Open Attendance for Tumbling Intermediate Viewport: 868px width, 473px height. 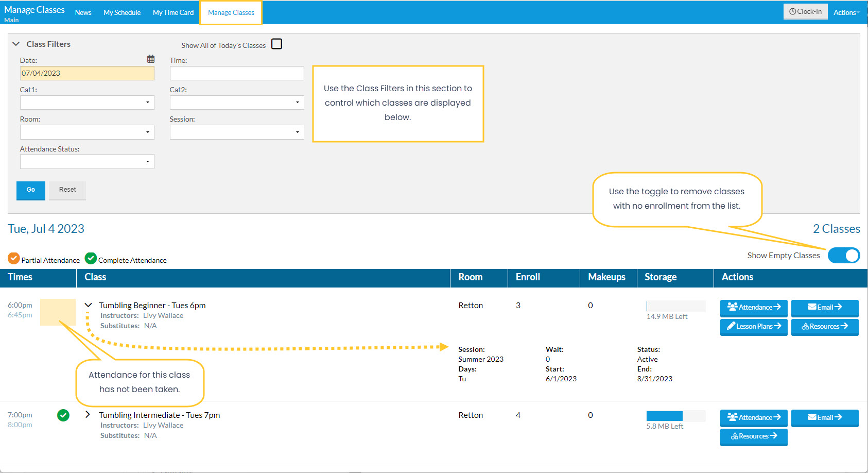pos(754,418)
